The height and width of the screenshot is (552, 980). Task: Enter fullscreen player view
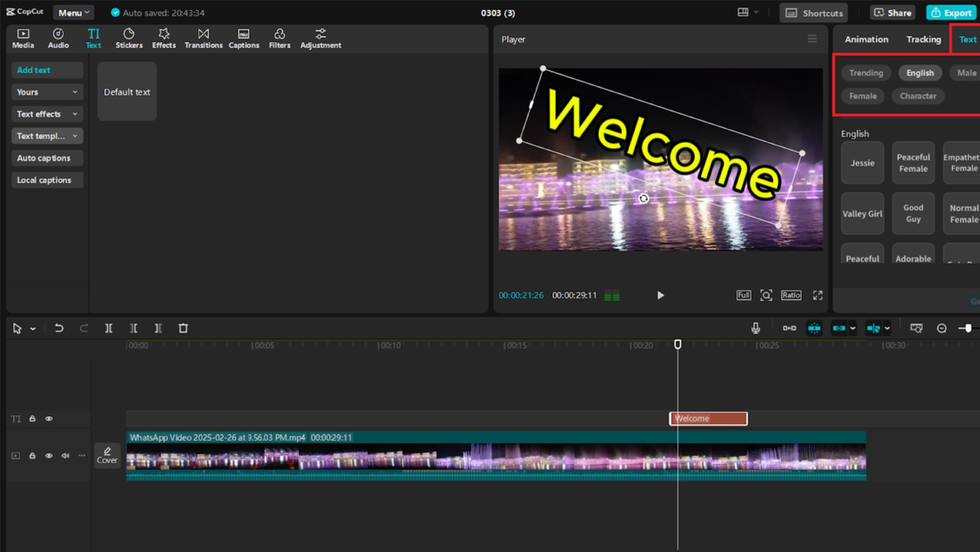coord(817,295)
